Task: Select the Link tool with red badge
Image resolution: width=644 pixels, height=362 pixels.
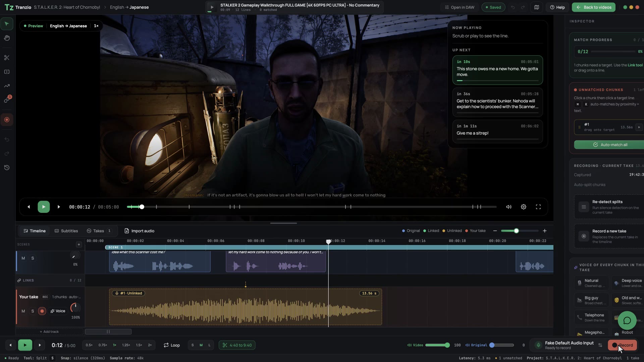Action: pyautogui.click(x=7, y=100)
